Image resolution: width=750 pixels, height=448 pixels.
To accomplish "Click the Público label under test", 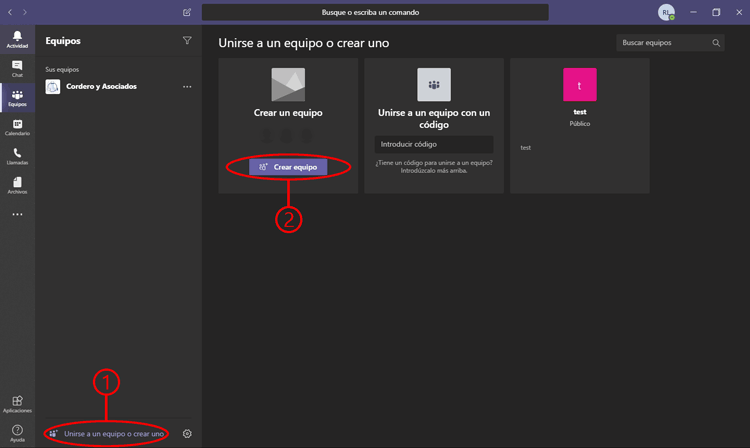I will tap(580, 124).
